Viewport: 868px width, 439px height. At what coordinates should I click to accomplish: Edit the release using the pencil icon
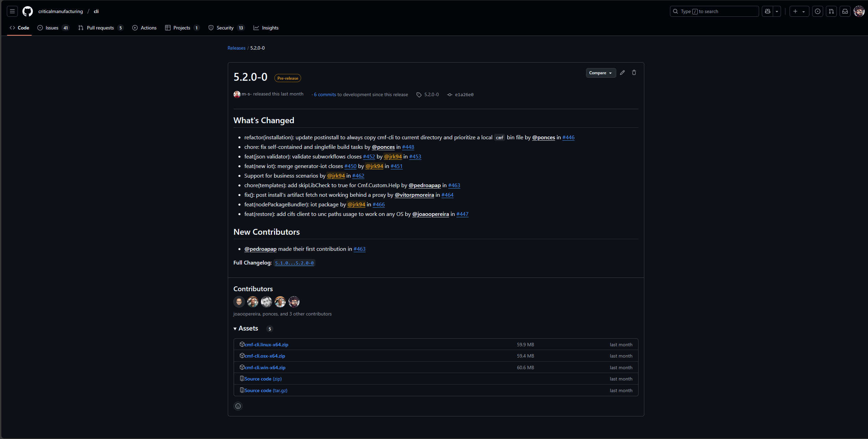click(x=622, y=73)
